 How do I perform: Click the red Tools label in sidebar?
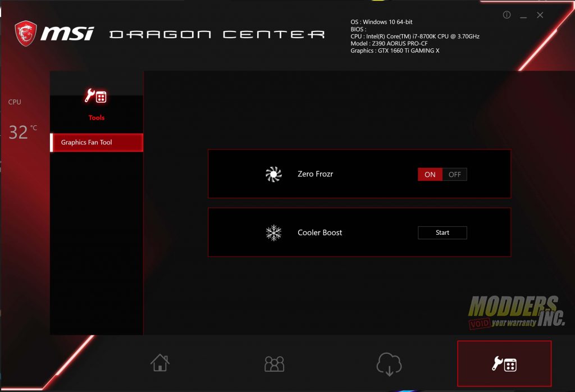[97, 118]
